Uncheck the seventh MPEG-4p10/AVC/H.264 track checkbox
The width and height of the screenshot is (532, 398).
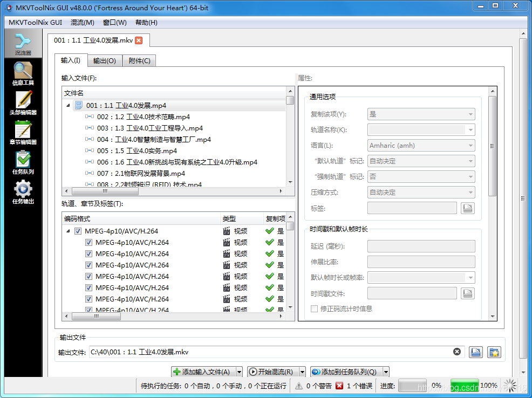click(88, 299)
